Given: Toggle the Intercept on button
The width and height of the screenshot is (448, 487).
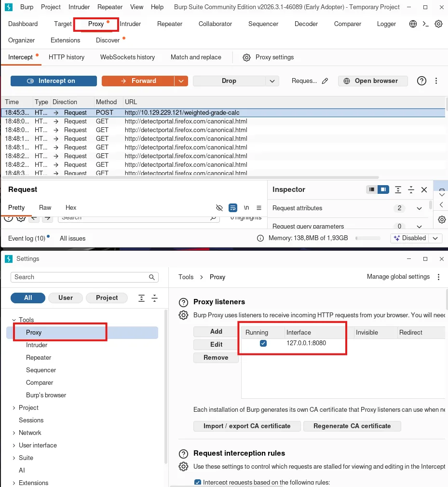Looking at the screenshot, I should point(54,81).
